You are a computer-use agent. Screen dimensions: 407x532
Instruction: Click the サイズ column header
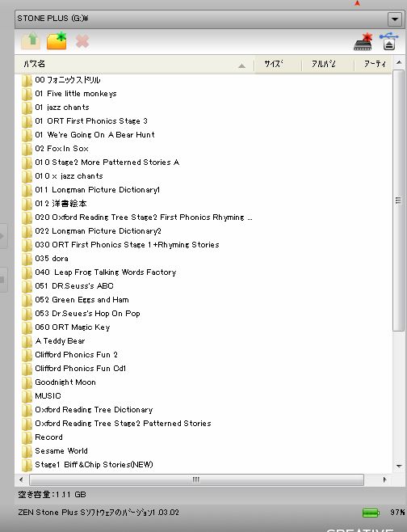pos(278,64)
